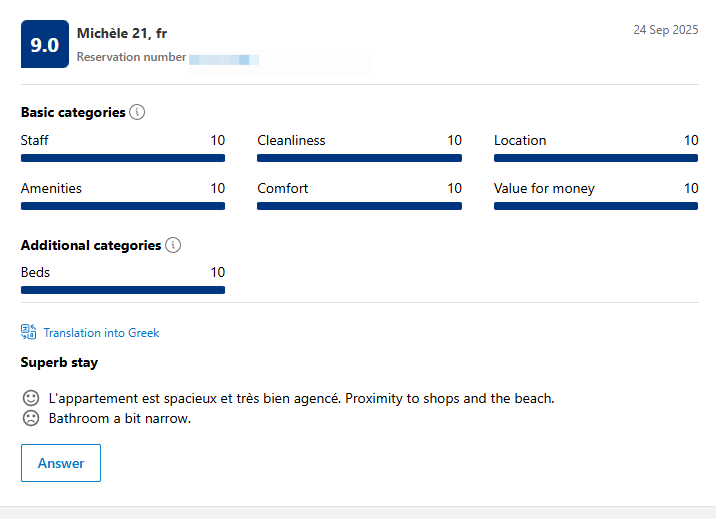Click the Staff score value 10
This screenshot has height=519, width=716.
218,140
